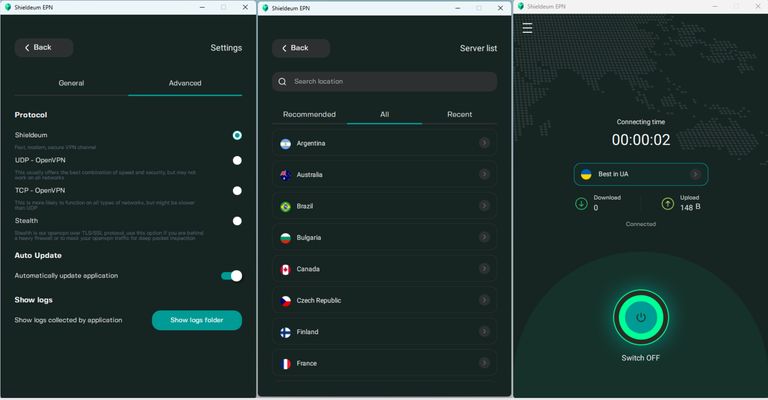Click the Australia flag icon
The height and width of the screenshot is (400, 768).
286,175
